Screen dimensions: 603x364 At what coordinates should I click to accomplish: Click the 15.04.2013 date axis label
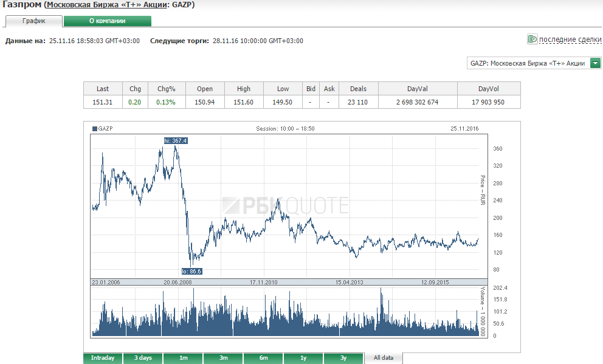349,282
